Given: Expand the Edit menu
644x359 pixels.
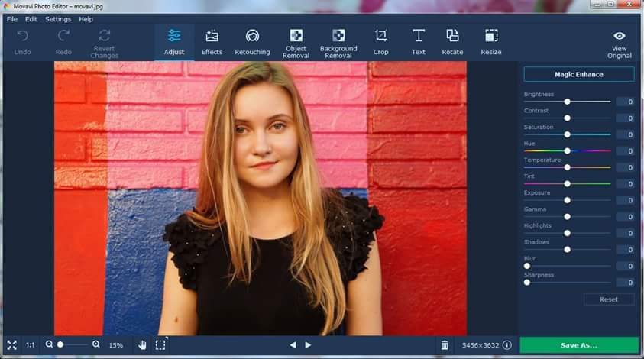Looking at the screenshot, I should pos(31,19).
